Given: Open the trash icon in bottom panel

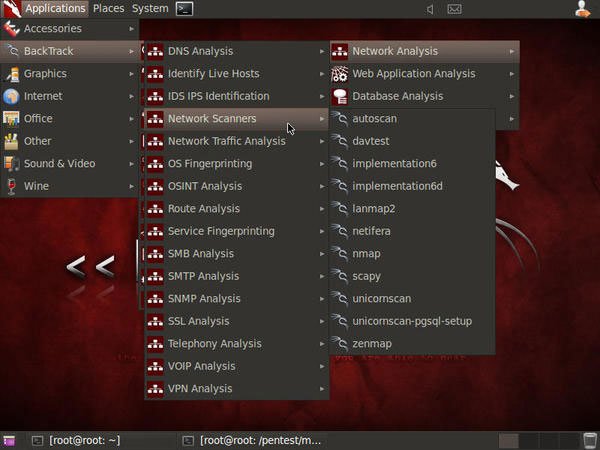Looking at the screenshot, I should click(590, 441).
